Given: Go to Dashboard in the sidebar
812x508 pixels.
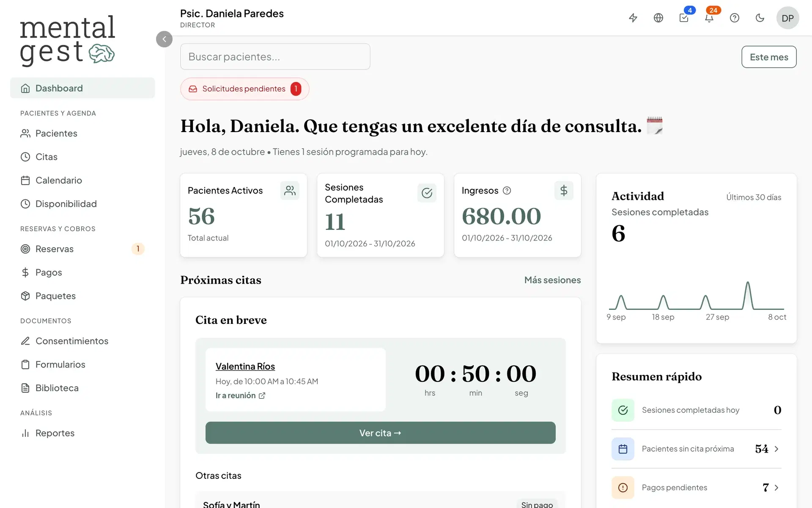Looking at the screenshot, I should coord(82,88).
